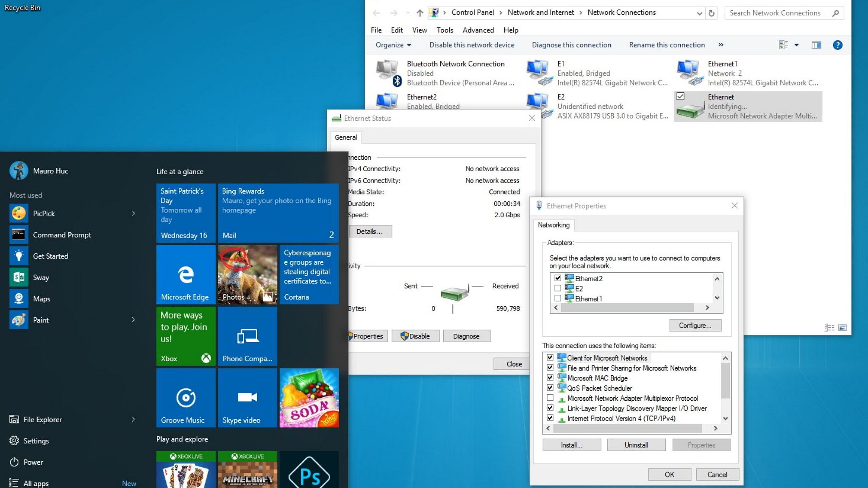The width and height of the screenshot is (868, 488).
Task: Open the Tools menu
Action: click(445, 30)
